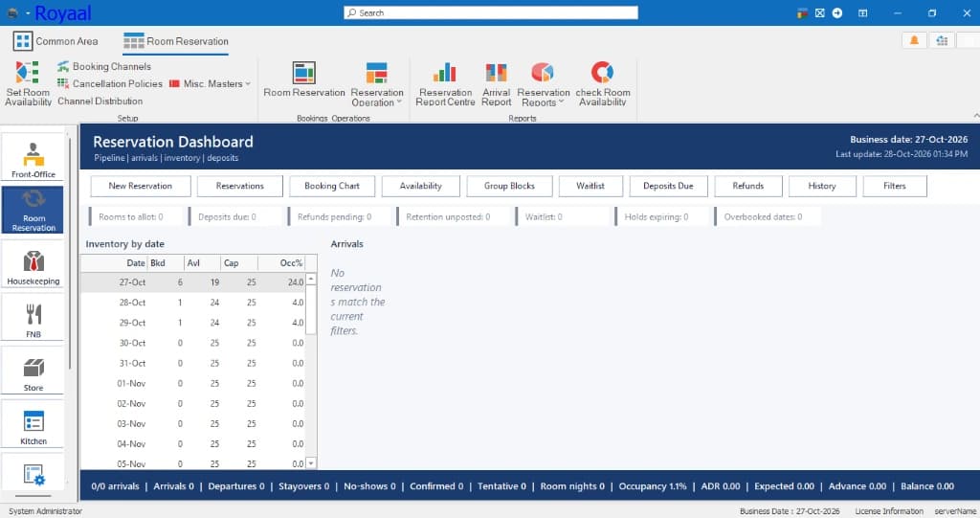Click inventory table scroll down arrow
980x518 pixels.
311,463
